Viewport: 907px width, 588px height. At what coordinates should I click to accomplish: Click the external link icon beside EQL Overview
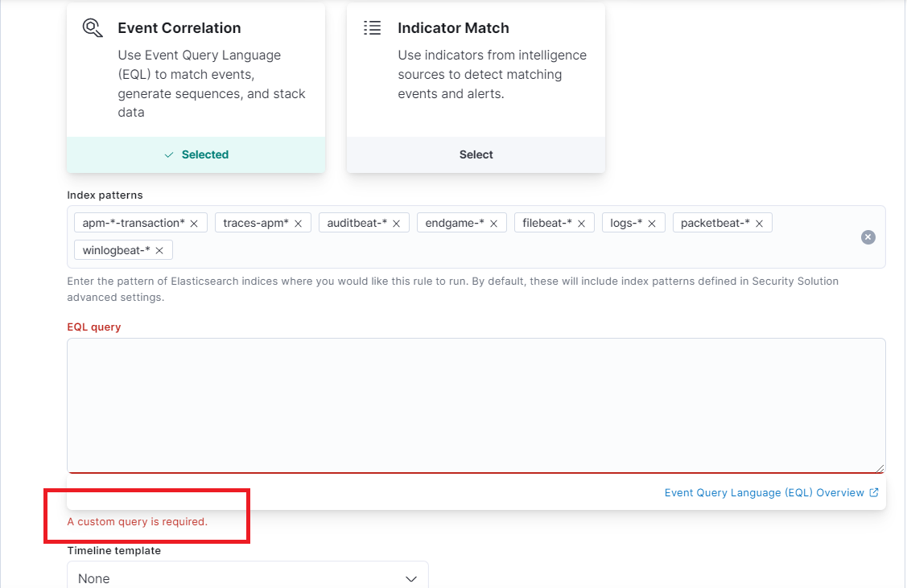pyautogui.click(x=875, y=492)
